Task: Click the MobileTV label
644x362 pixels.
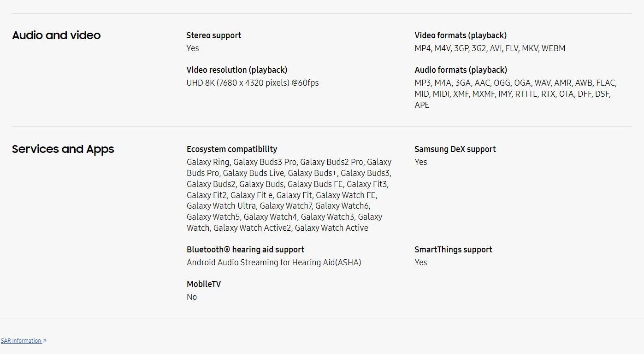Action: [204, 284]
